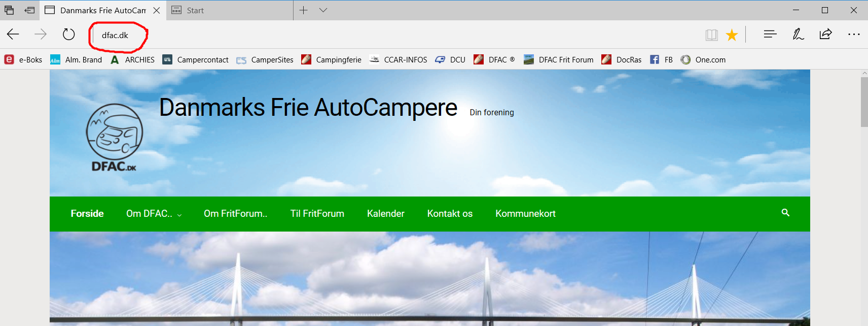Open the Kontakt os page

450,214
